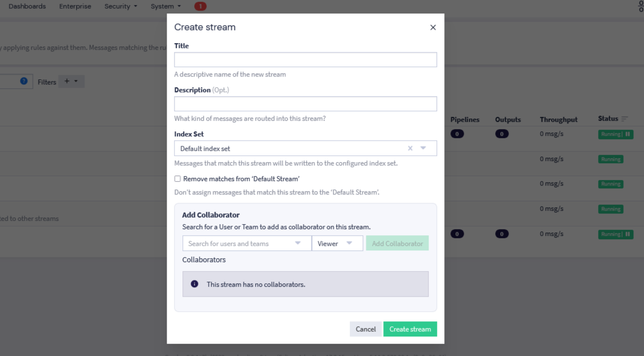The height and width of the screenshot is (356, 644).
Task: Click the Title input field
Action: tap(305, 60)
